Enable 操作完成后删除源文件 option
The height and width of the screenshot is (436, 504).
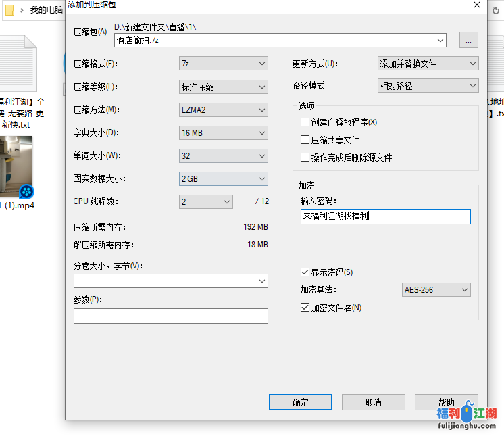click(x=305, y=158)
